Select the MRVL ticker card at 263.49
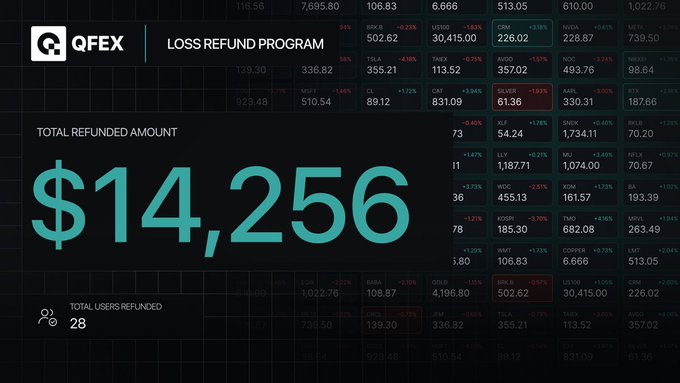 (x=651, y=224)
